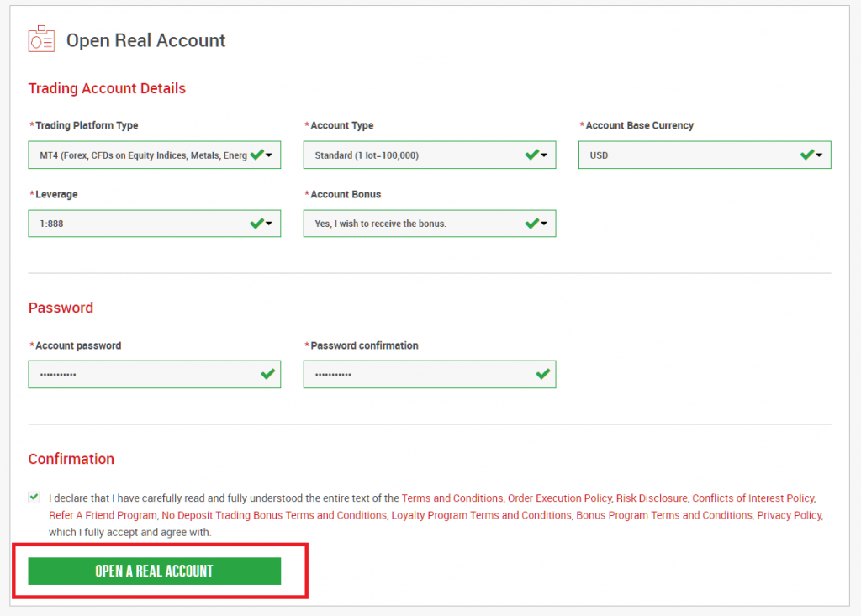861x616 pixels.
Task: Open the Conflicts of Interest Policy link
Action: pyautogui.click(x=753, y=498)
